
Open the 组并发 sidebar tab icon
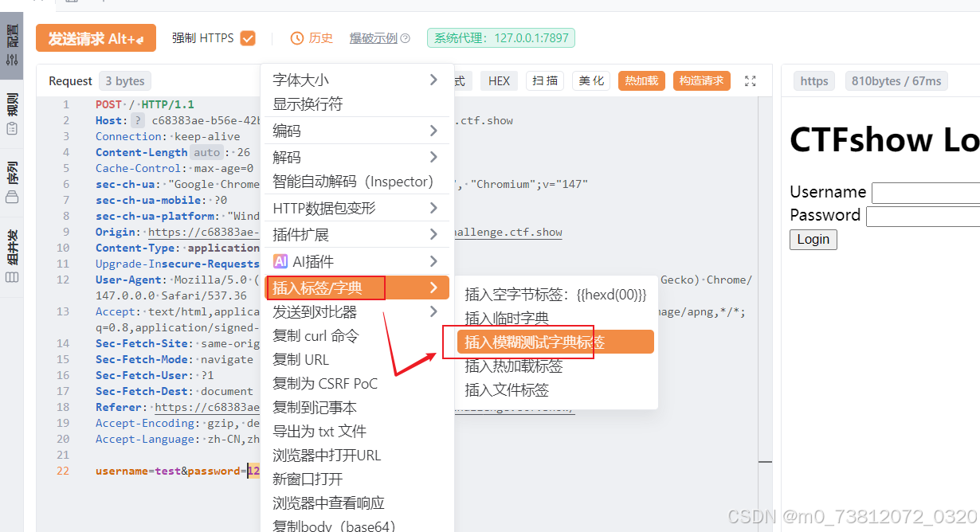(x=12, y=276)
